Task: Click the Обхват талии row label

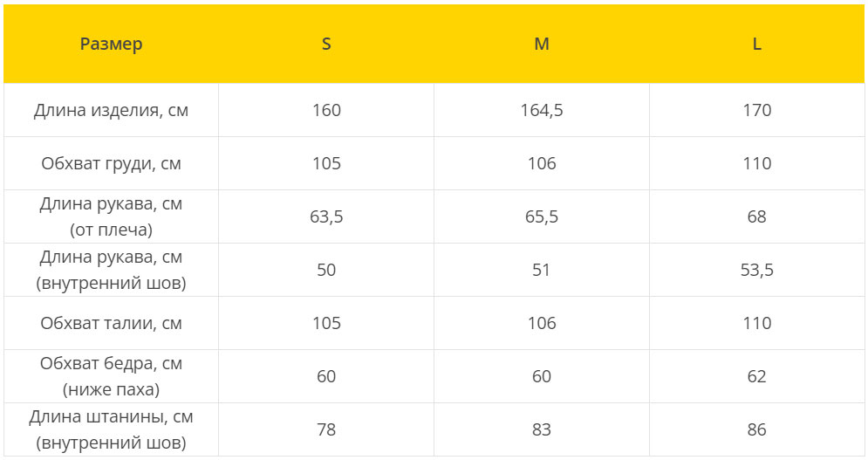Action: click(112, 323)
